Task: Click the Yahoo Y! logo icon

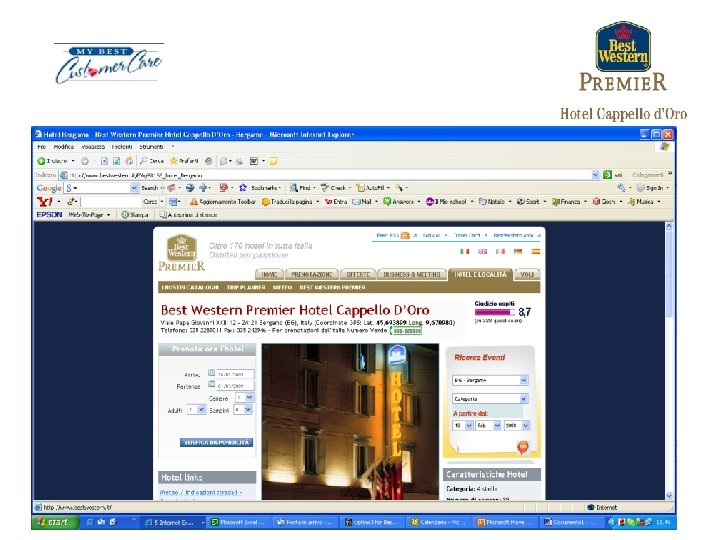Action: (45, 202)
